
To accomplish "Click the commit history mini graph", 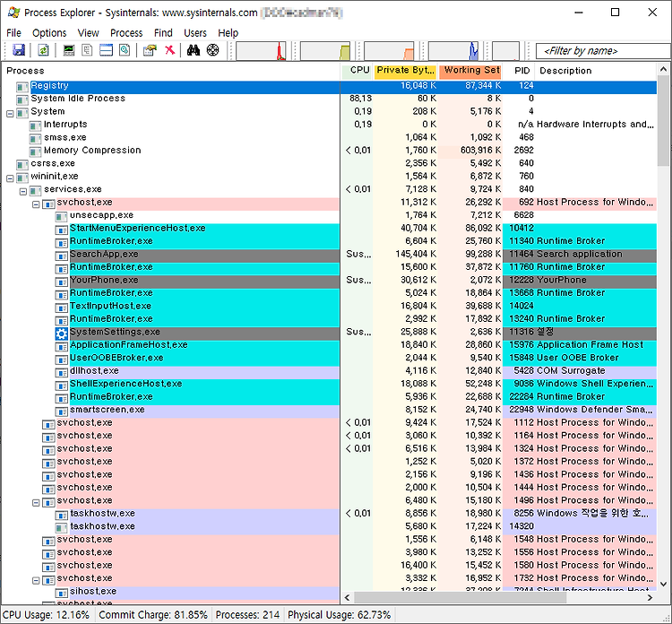I will pos(325,51).
